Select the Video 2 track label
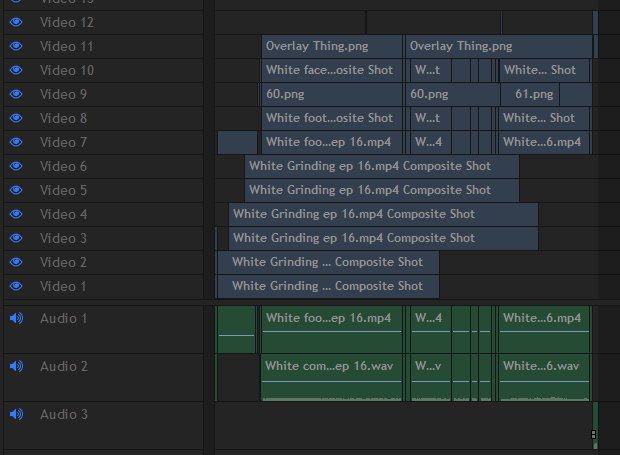 pos(63,262)
